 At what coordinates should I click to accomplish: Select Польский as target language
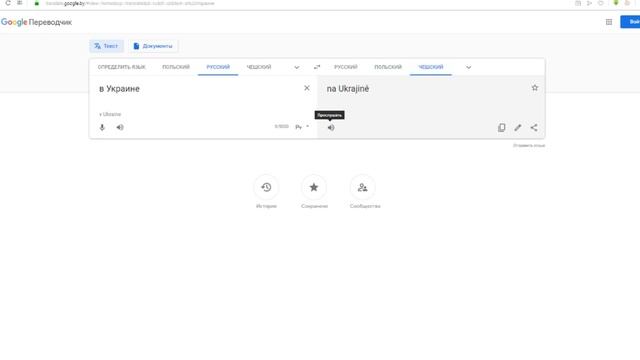(x=388, y=67)
